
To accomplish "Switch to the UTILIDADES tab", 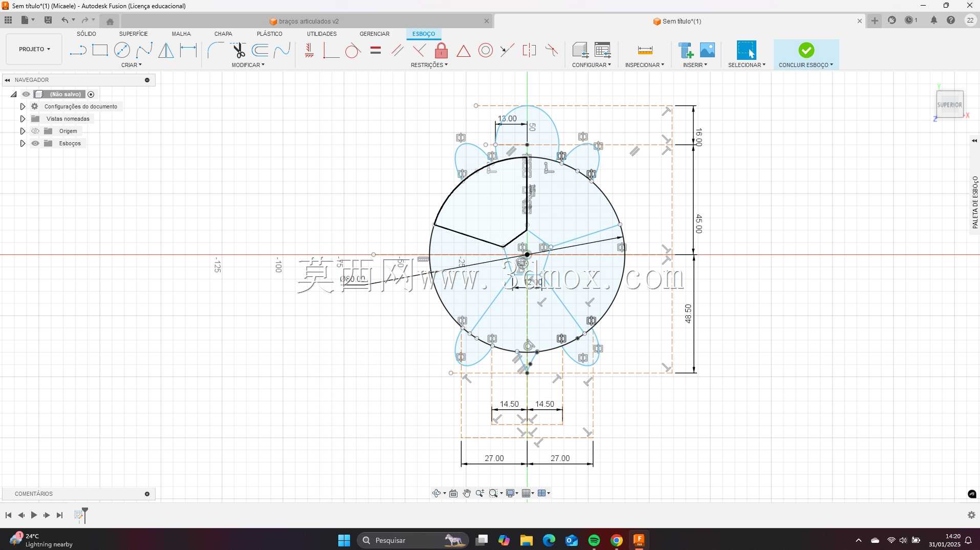I will point(322,34).
